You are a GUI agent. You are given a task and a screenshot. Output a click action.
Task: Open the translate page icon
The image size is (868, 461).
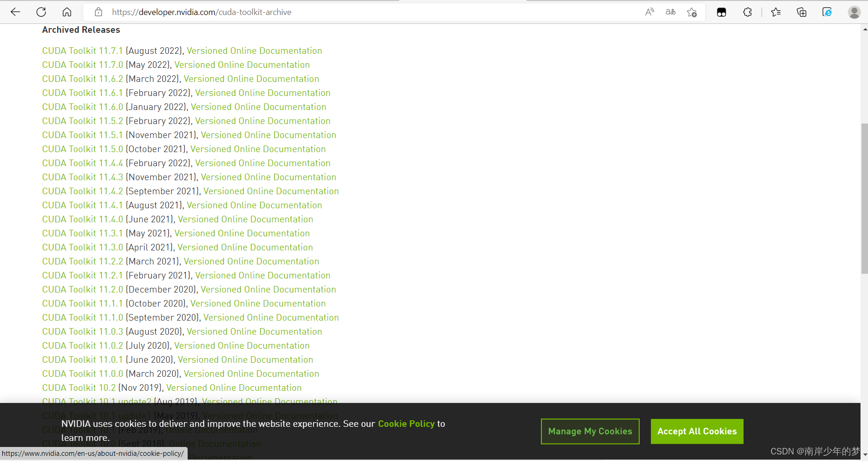(x=671, y=12)
